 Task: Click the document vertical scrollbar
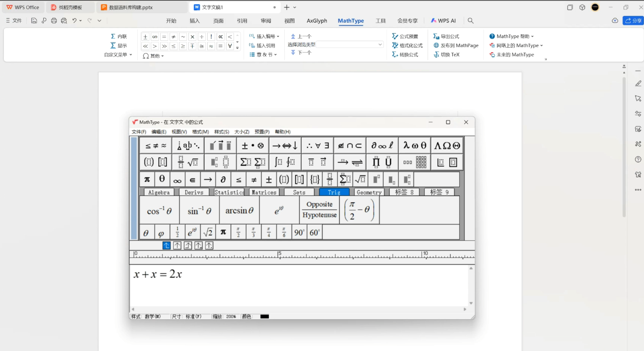[624, 147]
